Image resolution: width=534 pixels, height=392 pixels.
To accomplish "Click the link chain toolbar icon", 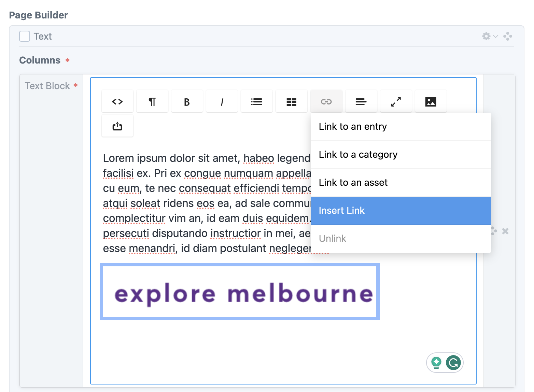I will coord(326,101).
